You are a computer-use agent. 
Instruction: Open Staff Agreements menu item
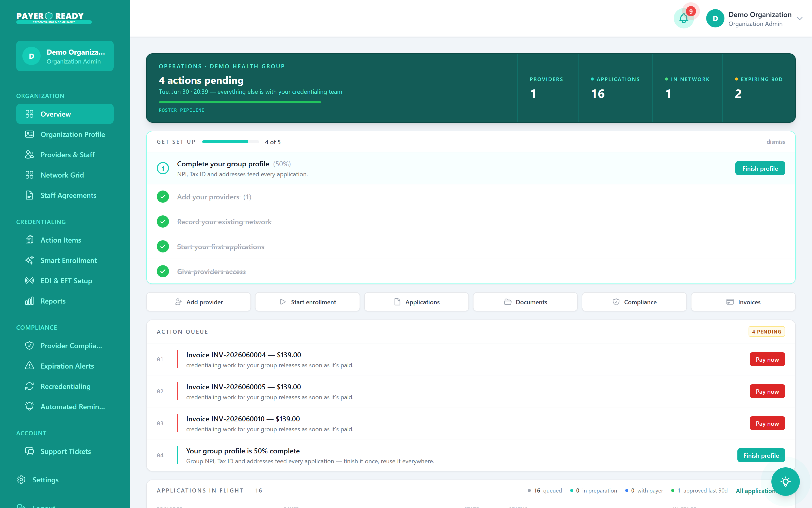(65, 195)
